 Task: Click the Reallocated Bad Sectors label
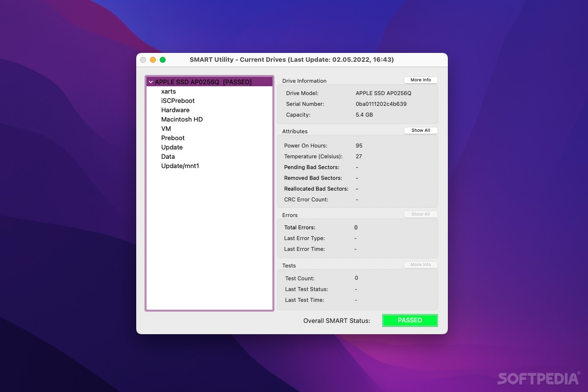(x=317, y=189)
